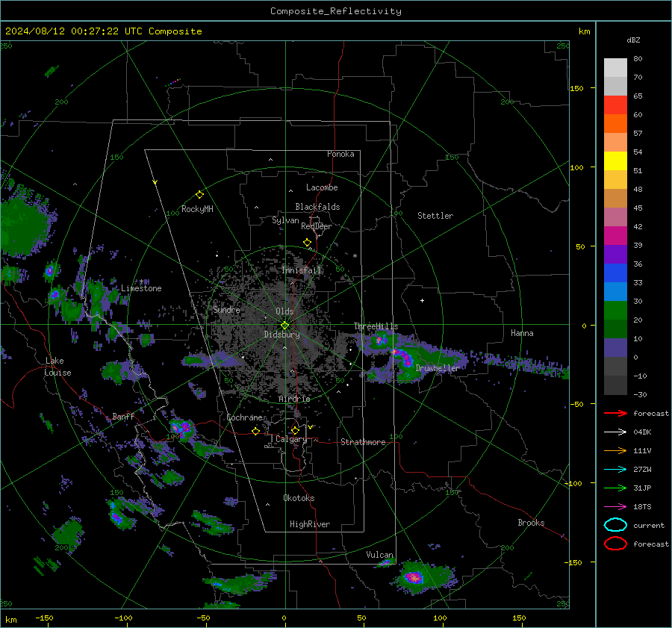Click the yellow diamond marker below Cochrane

click(x=255, y=431)
